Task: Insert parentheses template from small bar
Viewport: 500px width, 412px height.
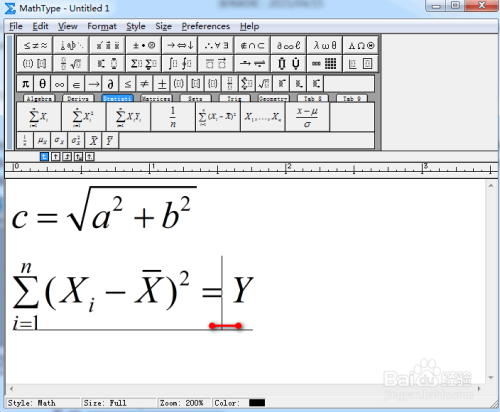Action: click(x=179, y=84)
